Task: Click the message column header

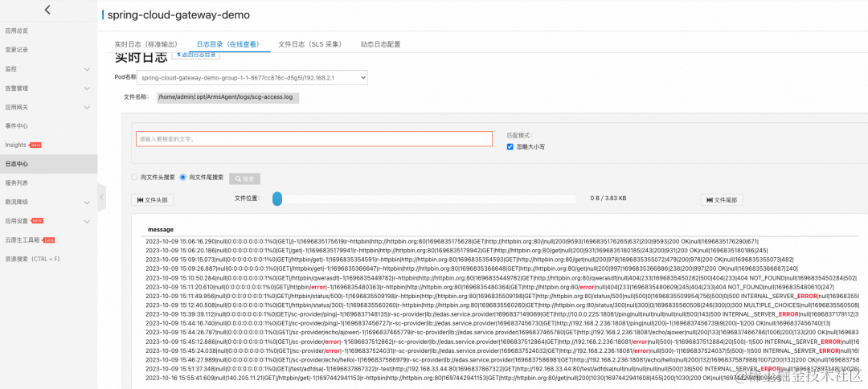Action: pyautogui.click(x=161, y=229)
